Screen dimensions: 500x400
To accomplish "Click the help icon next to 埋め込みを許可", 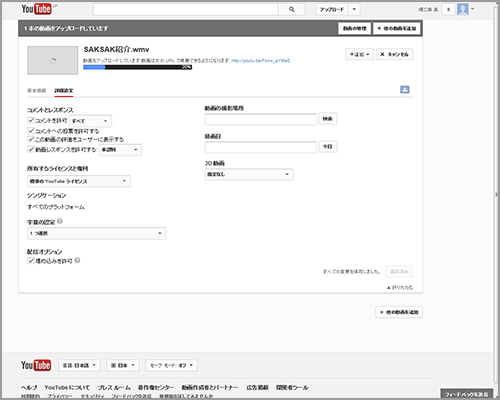I will (77, 260).
